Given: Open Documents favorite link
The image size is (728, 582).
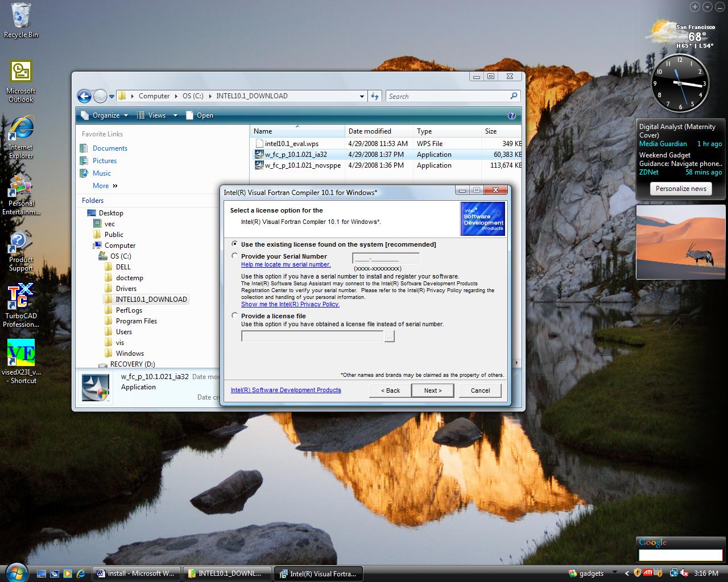Looking at the screenshot, I should (x=110, y=148).
